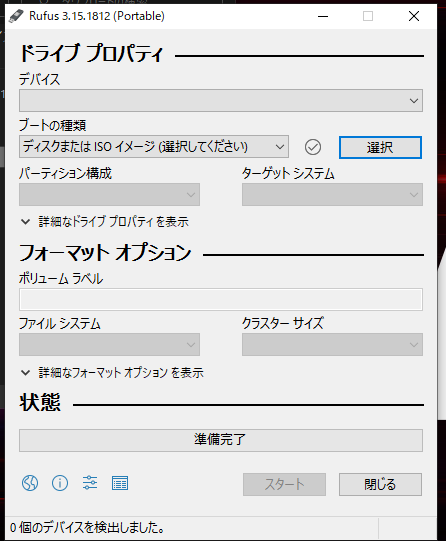This screenshot has height=541, width=446.
Task: Open the application settings sliders icon
Action: click(x=90, y=483)
